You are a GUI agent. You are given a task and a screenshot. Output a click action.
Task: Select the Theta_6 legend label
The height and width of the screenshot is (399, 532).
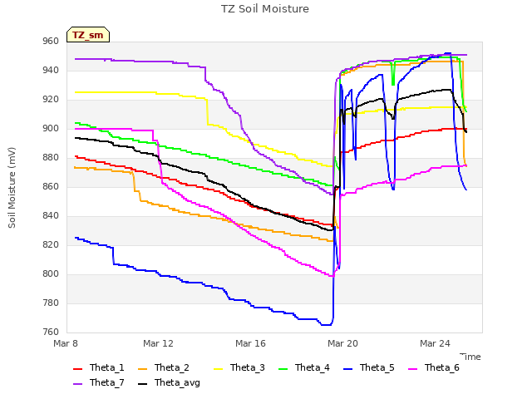click(x=441, y=367)
